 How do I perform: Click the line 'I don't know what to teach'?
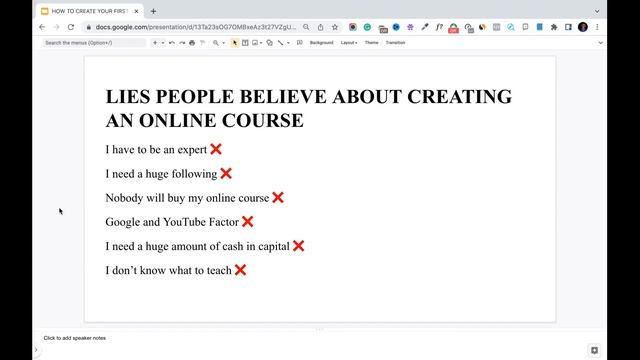(x=168, y=270)
